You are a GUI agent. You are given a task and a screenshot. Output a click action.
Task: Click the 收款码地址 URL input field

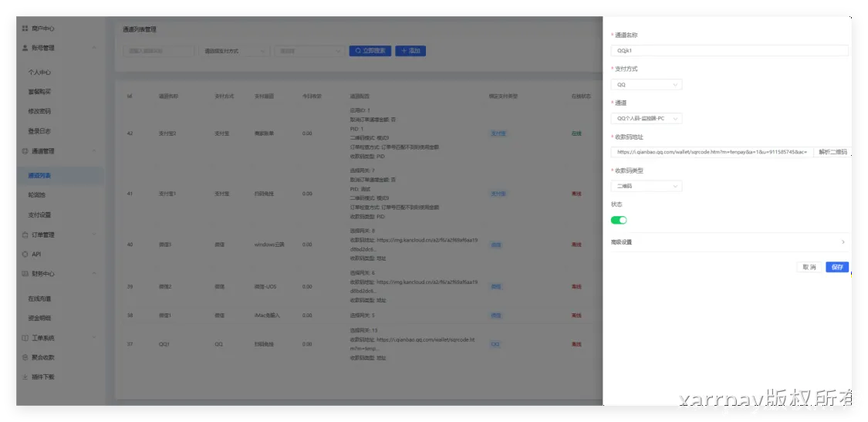click(x=711, y=152)
